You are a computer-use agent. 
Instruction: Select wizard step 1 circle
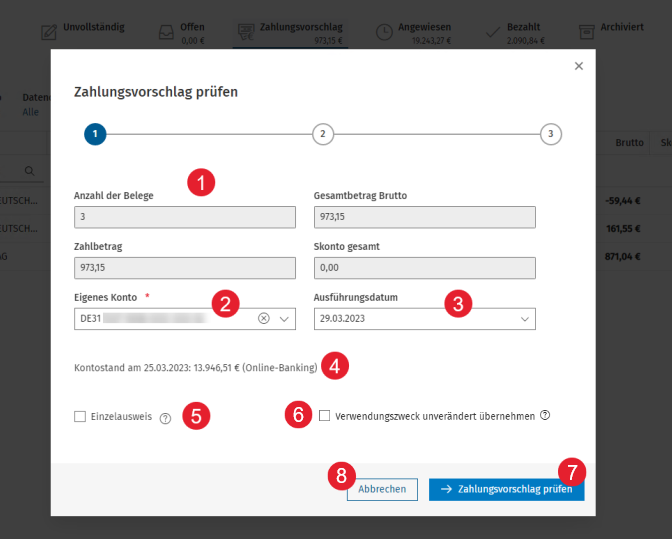[x=95, y=134]
